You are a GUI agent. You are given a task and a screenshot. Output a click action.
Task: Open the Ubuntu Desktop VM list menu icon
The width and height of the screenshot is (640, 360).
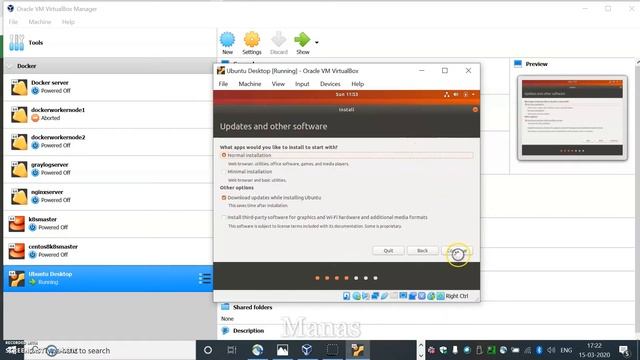(204, 278)
